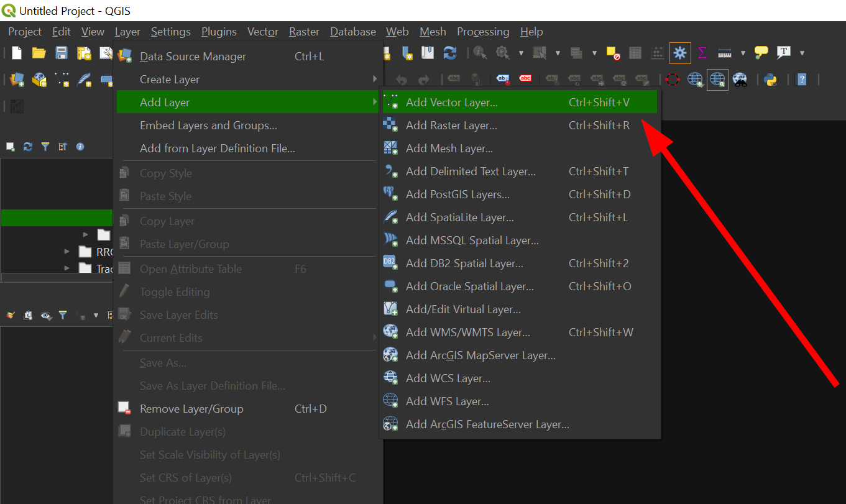This screenshot has height=504, width=846.
Task: Open the Processing menu
Action: tap(483, 32)
